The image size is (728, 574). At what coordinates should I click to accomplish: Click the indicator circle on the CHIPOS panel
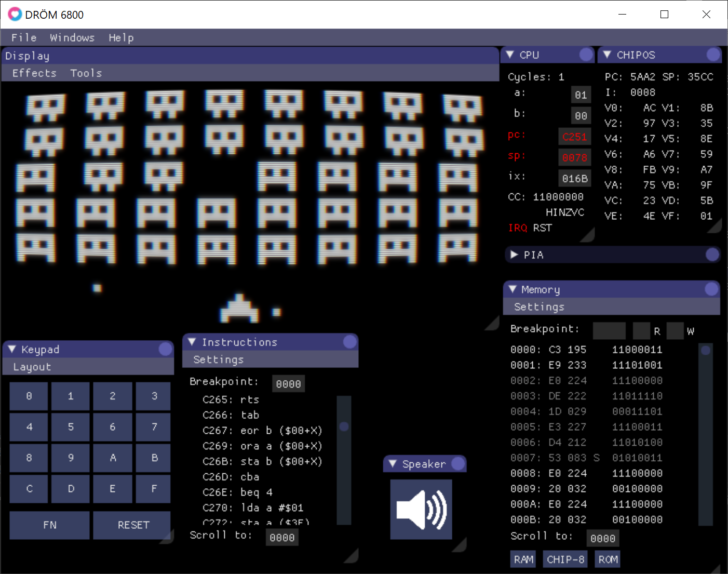[x=712, y=54]
